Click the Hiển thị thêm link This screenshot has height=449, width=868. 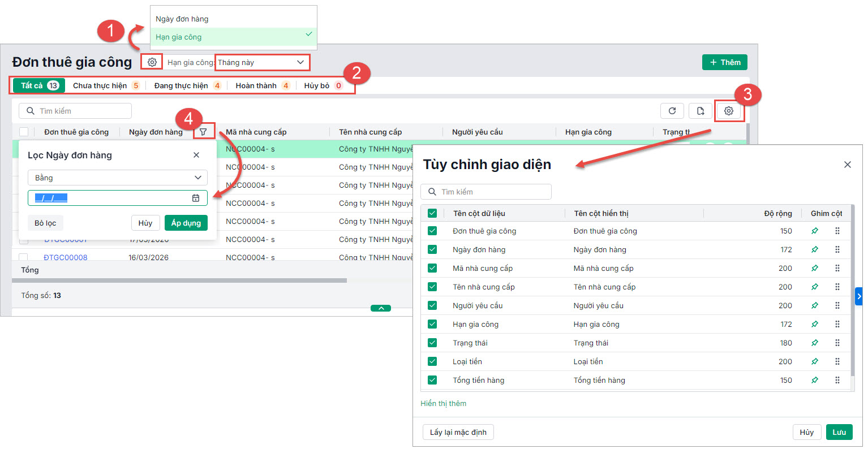pos(444,403)
